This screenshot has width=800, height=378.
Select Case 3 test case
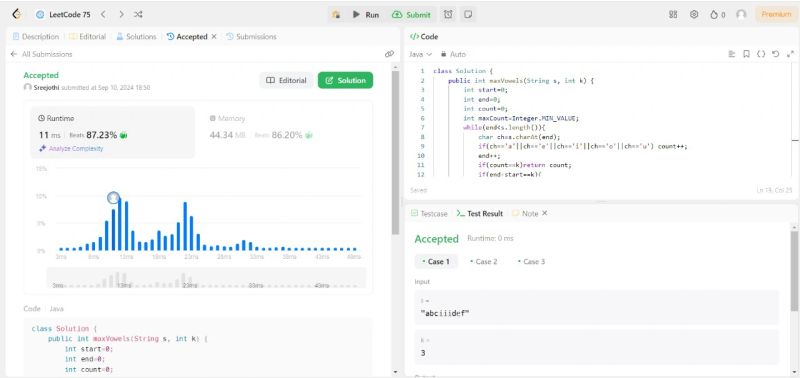coord(531,262)
